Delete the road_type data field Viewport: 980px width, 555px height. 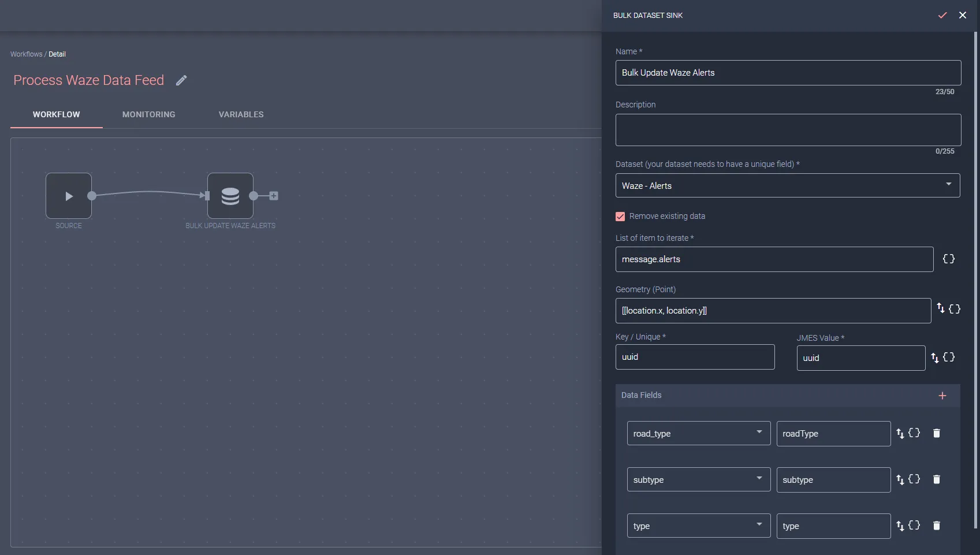[937, 433]
